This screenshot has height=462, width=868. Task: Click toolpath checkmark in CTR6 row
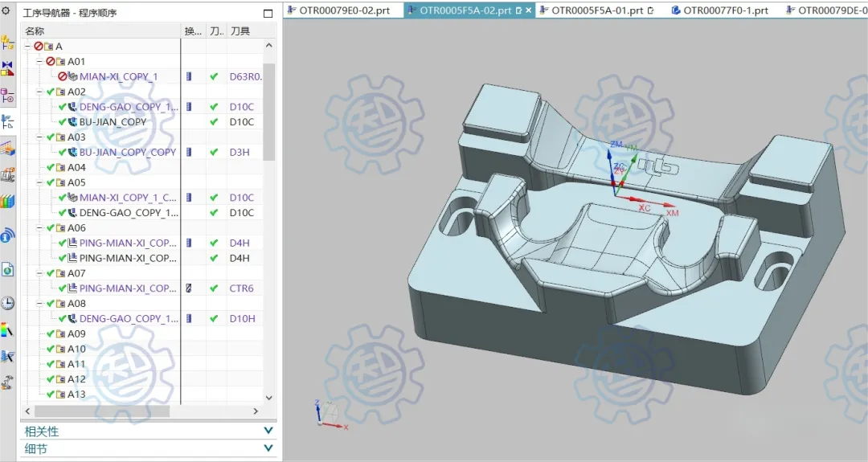[214, 288]
